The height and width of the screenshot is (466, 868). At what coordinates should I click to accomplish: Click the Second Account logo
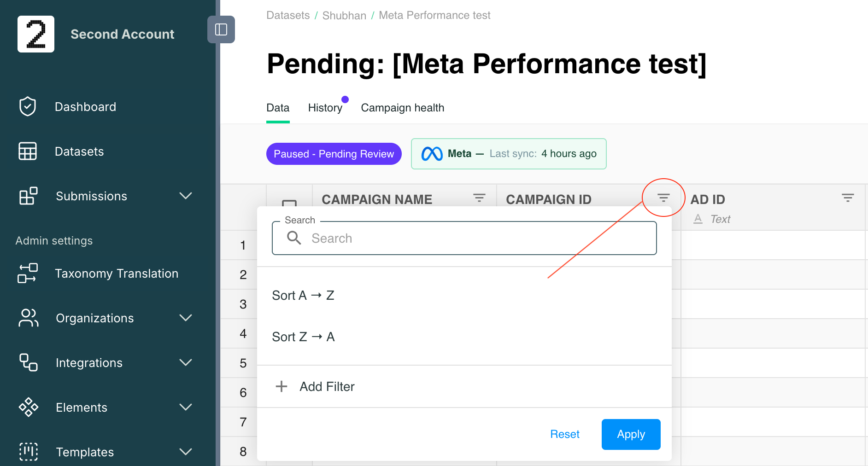coord(36,34)
